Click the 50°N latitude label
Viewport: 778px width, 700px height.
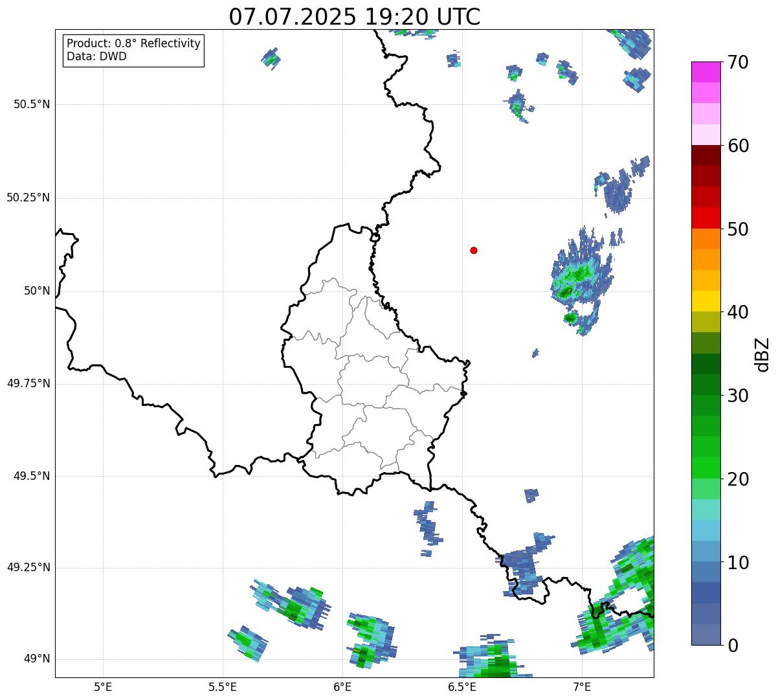pyautogui.click(x=37, y=291)
